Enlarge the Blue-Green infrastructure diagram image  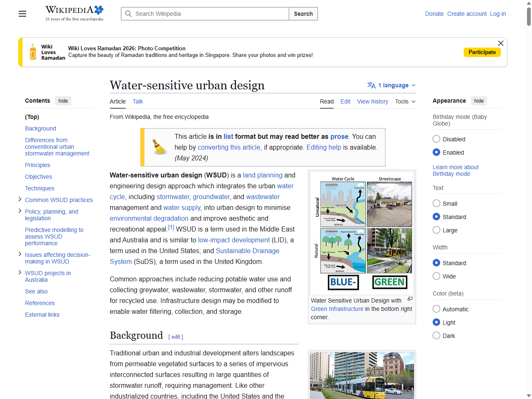click(410, 298)
